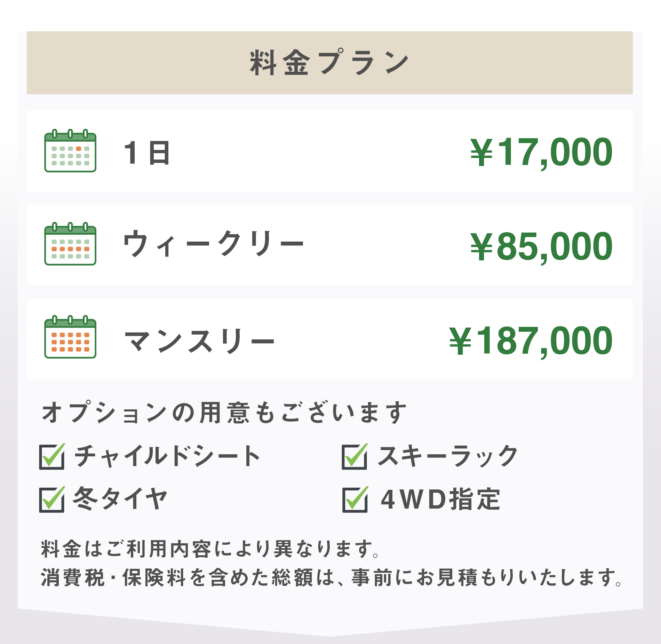Screen dimensions: 661x644
Task: Click the ウィークリー plan calendar icon
Action: tap(70, 244)
